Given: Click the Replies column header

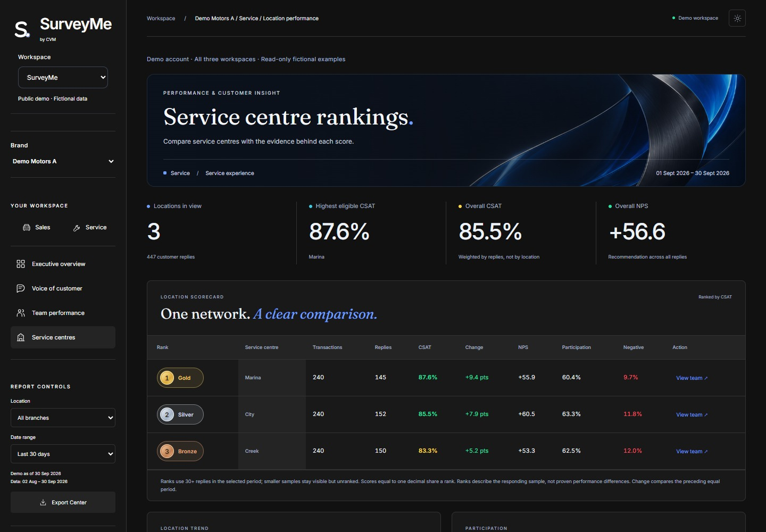Looking at the screenshot, I should coord(383,347).
